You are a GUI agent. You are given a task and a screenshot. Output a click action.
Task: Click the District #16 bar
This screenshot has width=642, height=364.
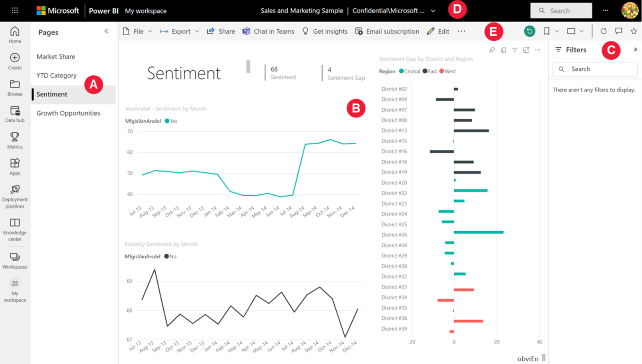pos(442,152)
